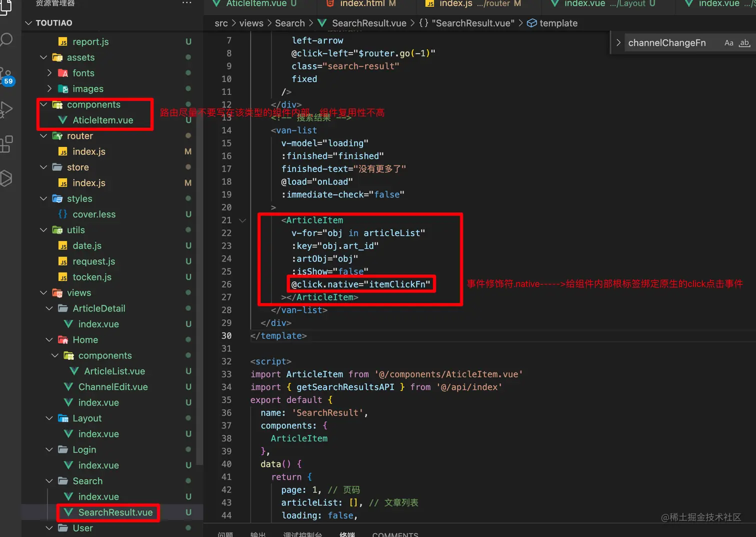Open report.js file
756x537 pixels.
pos(90,42)
